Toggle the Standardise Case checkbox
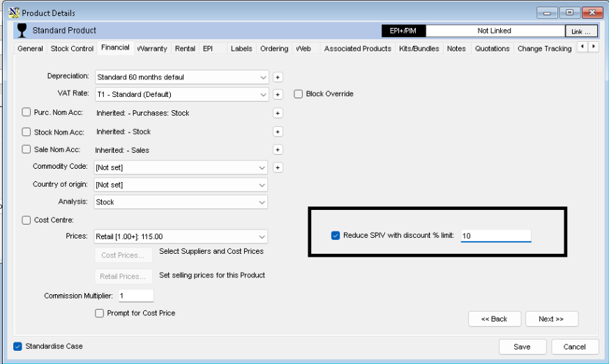609x364 pixels. 17,346
